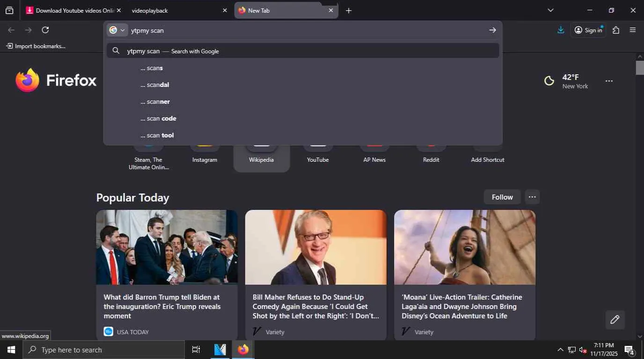
Task: Open the Firefox application menu
Action: click(633, 30)
